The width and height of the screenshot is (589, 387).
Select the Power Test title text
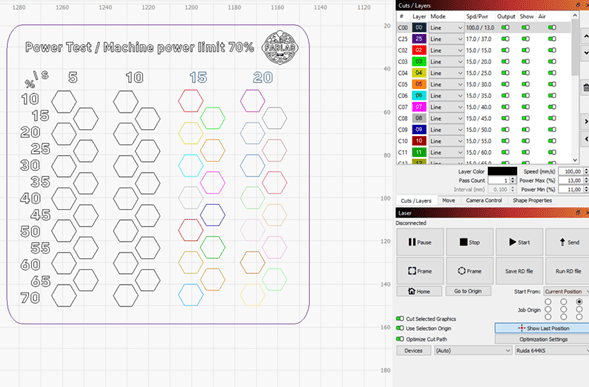pos(139,47)
